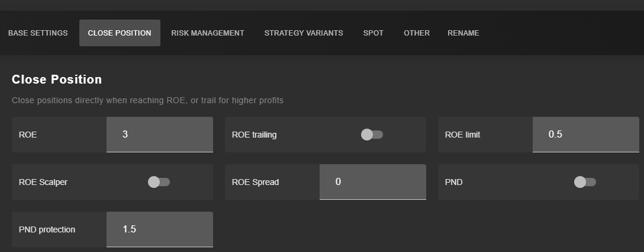Image resolution: width=644 pixels, height=252 pixels.
Task: Click the ROE Spread label text
Action: (256, 182)
